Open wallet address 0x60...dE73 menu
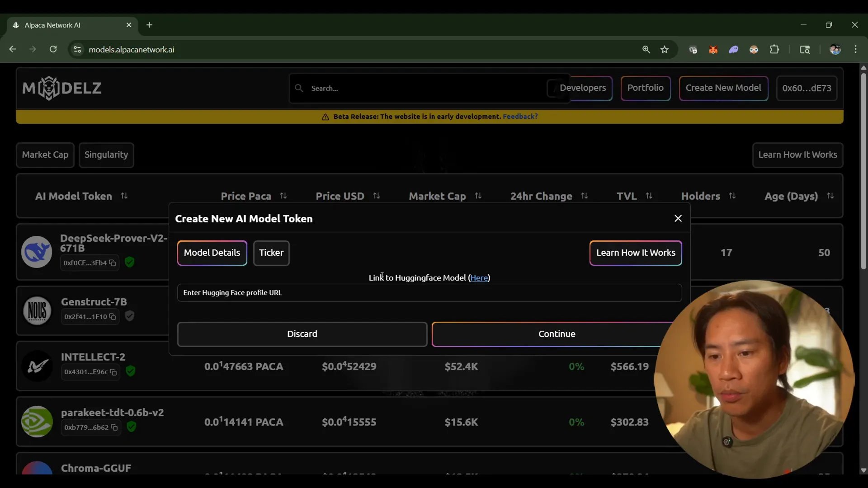 click(807, 89)
